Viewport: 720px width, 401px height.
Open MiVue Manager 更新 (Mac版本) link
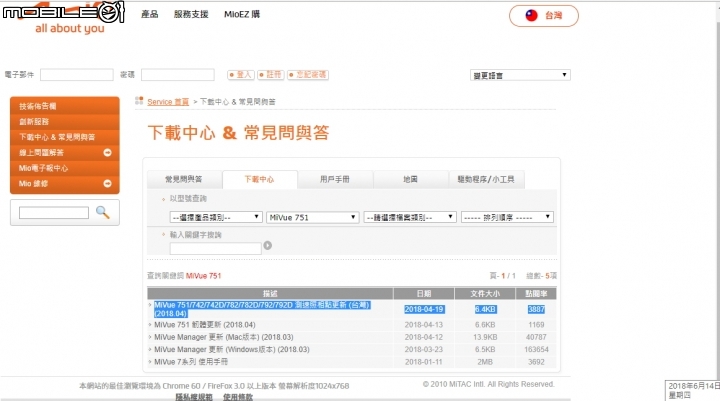[224, 337]
